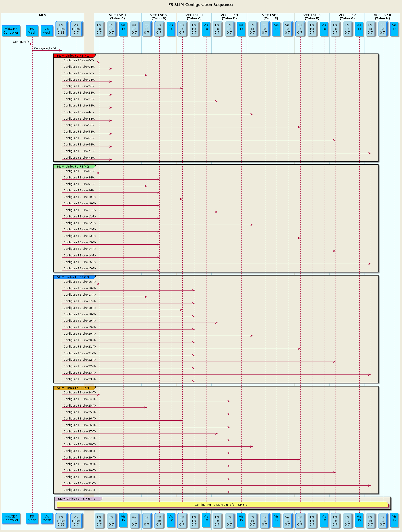Click the 'Configure FS-Link10-Tx' message
This screenshot has height=532, width=402.
(80, 197)
